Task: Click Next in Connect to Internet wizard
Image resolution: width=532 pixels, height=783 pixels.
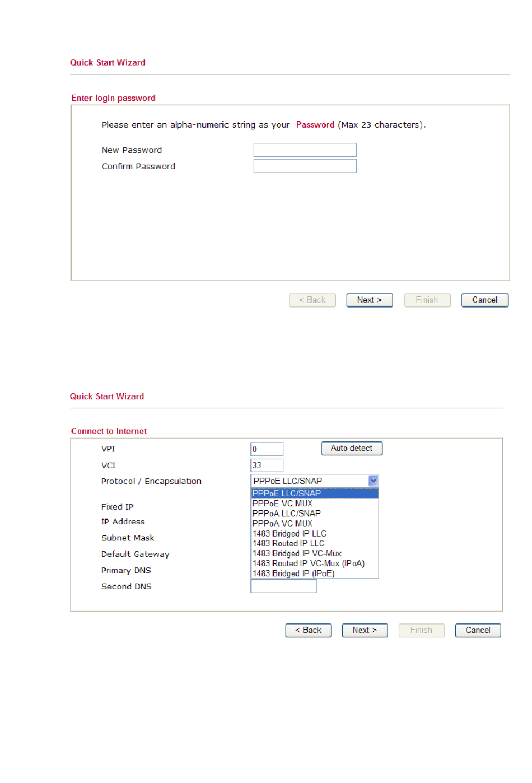Action: point(365,630)
